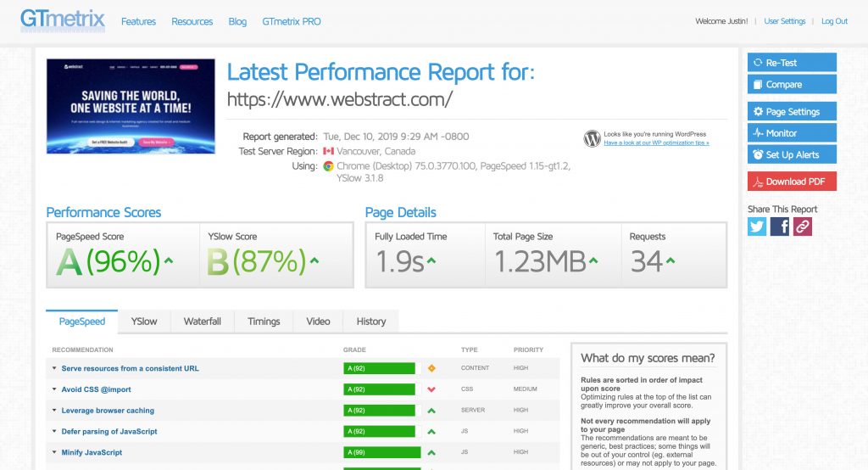The image size is (868, 470).
Task: Click the Total Page Size arrow indicator
Action: click(593, 260)
